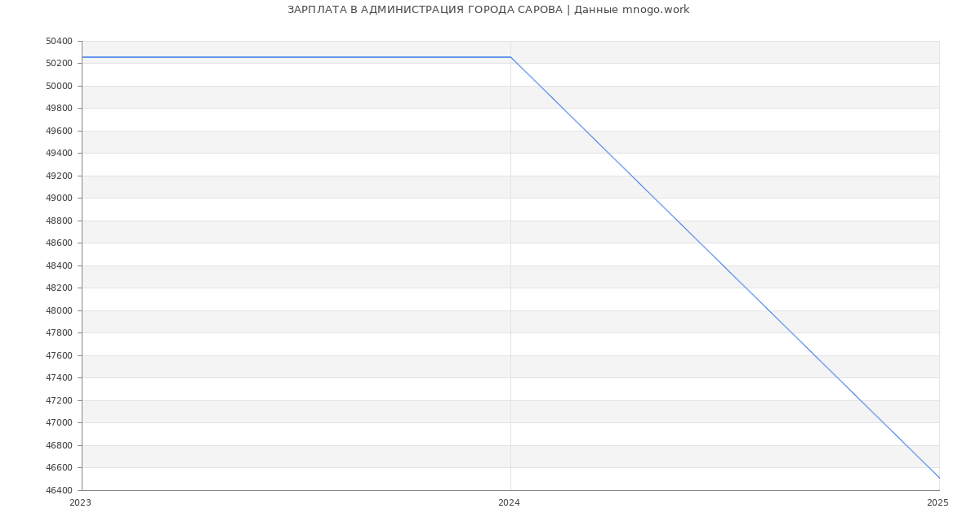
Task: Click the 46800 y-axis value
Action: click(x=59, y=445)
